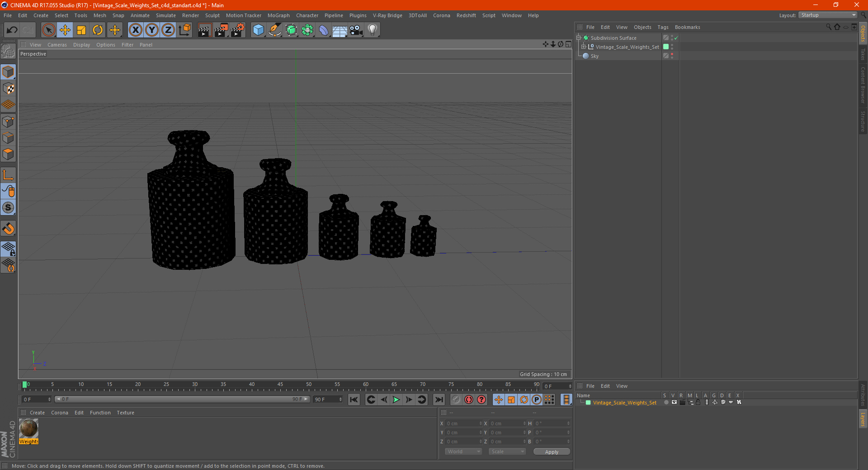868x470 pixels.
Task: Activate the Scale tool in the toolbar
Action: [x=81, y=30]
